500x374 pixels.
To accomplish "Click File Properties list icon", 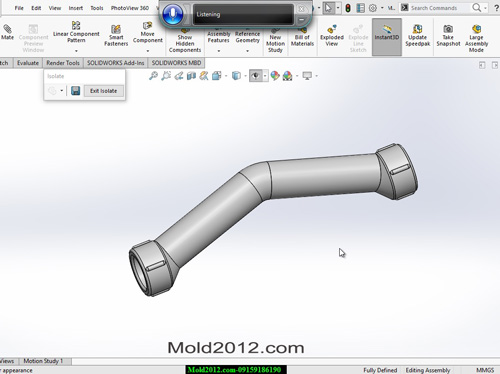I will (360, 8).
